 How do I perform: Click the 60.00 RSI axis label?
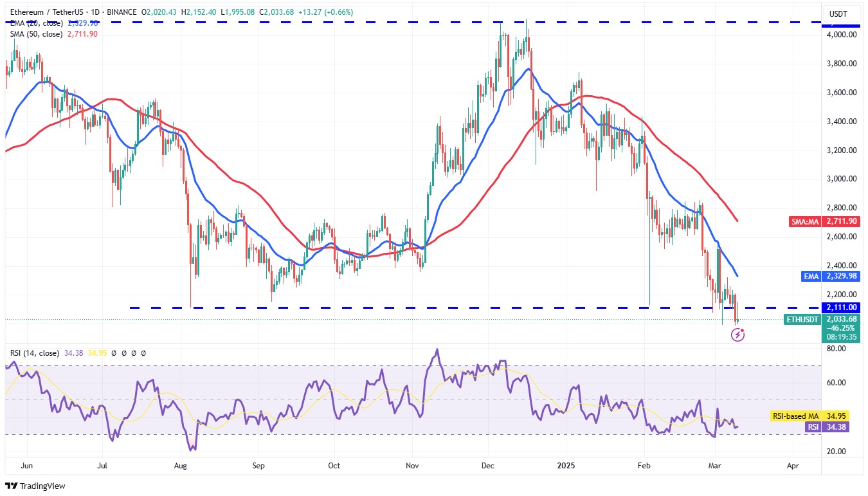tap(835, 383)
